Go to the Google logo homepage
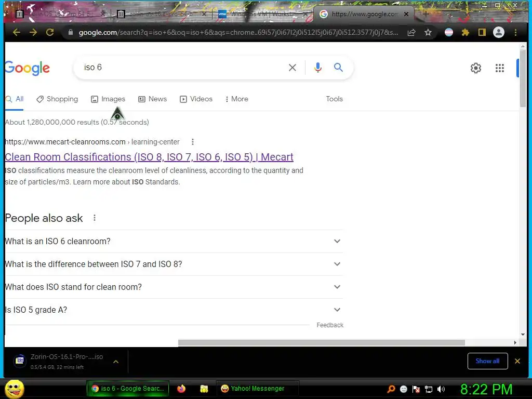Screen dimensions: 532x399 click(27, 68)
